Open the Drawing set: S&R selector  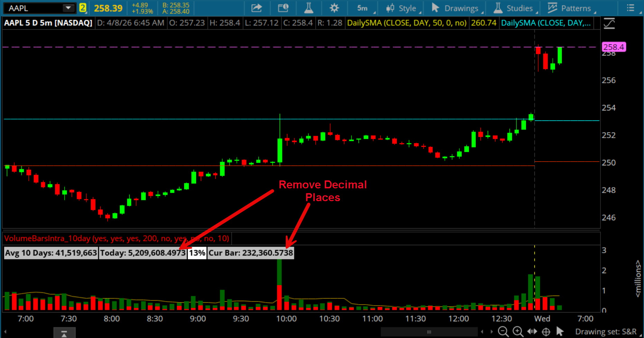point(606,332)
